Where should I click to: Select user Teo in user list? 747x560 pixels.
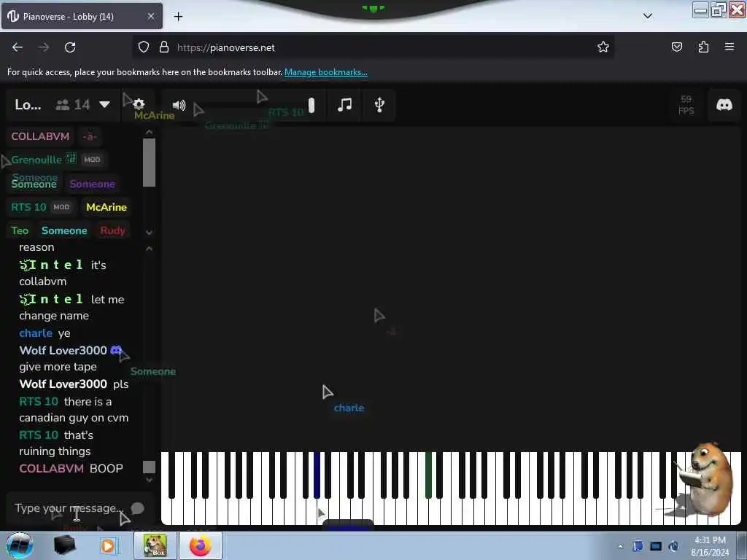click(20, 230)
